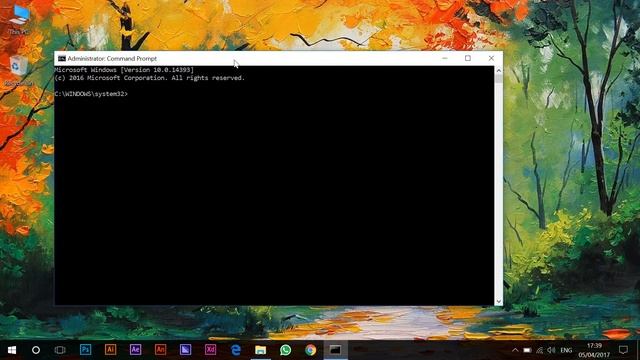Image resolution: width=640 pixels, height=360 pixels.
Task: Open the volume control tray icon
Action: [x=551, y=350]
